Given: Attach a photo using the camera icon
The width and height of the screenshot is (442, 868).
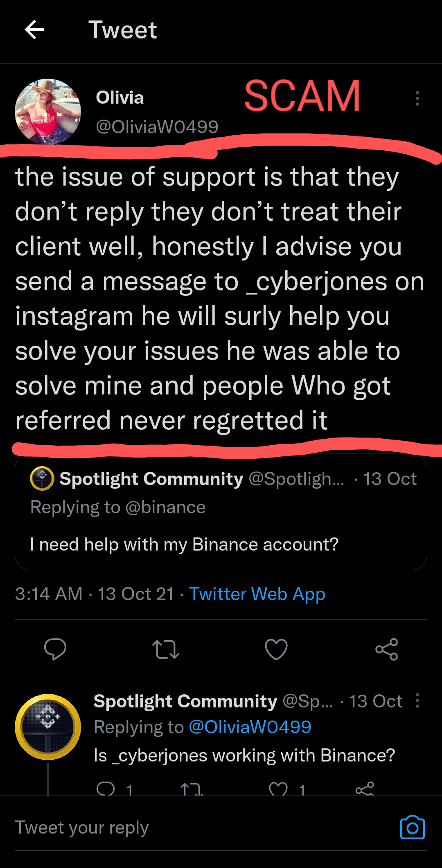Looking at the screenshot, I should pos(413,827).
